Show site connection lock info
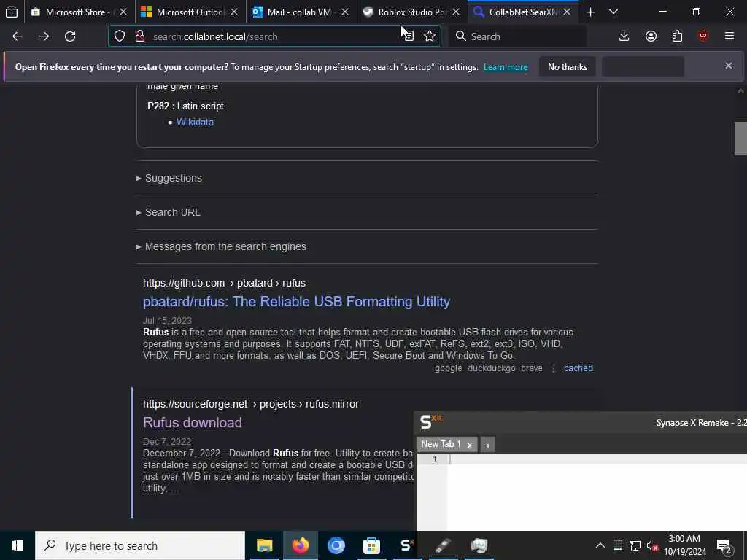The width and height of the screenshot is (747, 560). click(140, 36)
